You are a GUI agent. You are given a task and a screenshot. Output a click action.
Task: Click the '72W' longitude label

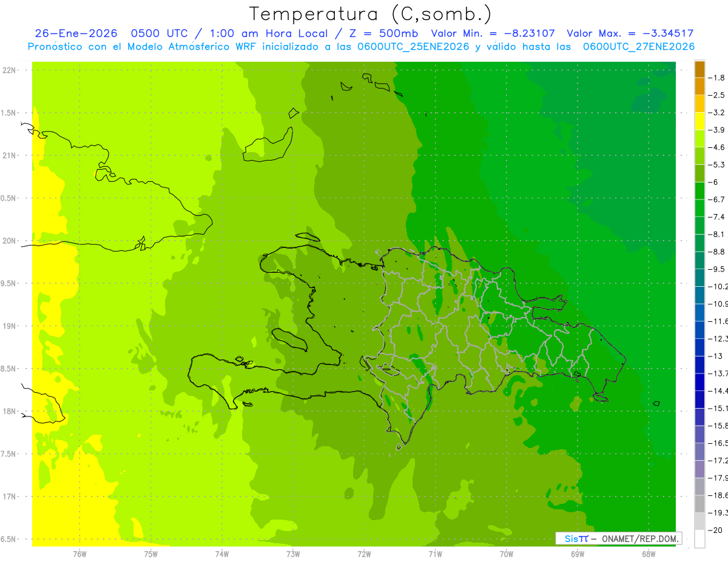point(364,554)
